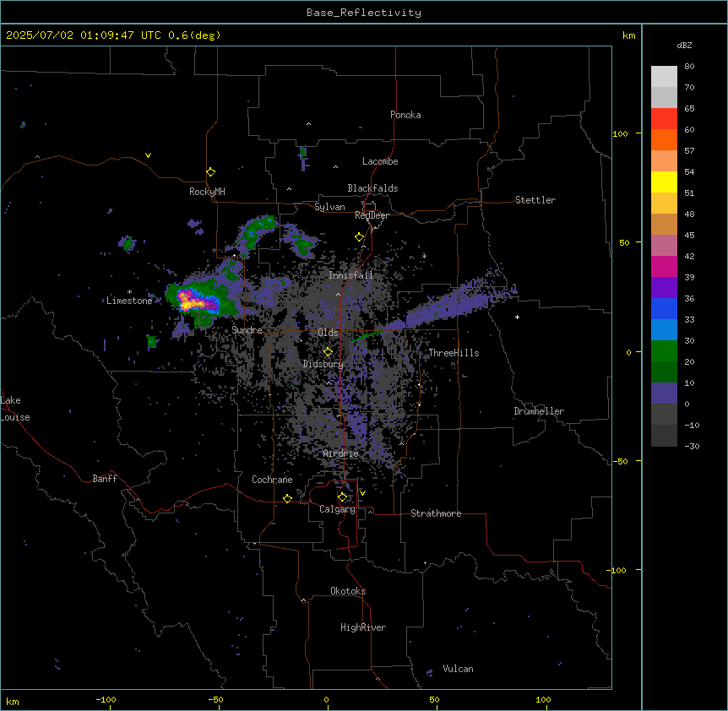Click the Stettler label
This screenshot has width=728, height=711.
click(535, 200)
